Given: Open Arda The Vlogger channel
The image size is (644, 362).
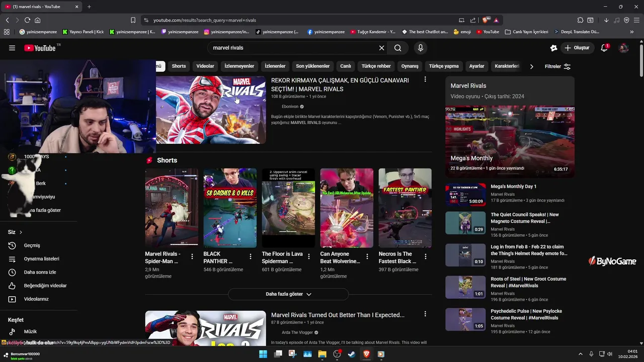Looking at the screenshot, I should [x=297, y=332].
